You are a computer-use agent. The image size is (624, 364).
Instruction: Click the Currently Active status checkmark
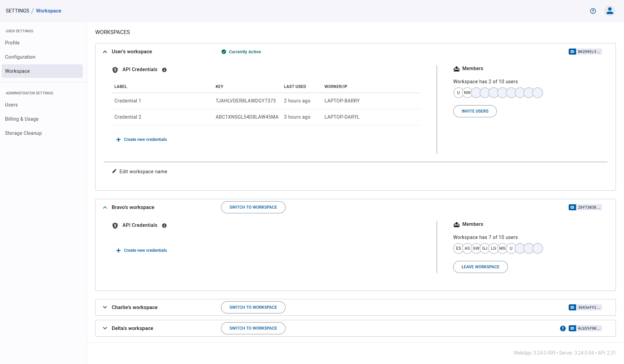coord(224,52)
